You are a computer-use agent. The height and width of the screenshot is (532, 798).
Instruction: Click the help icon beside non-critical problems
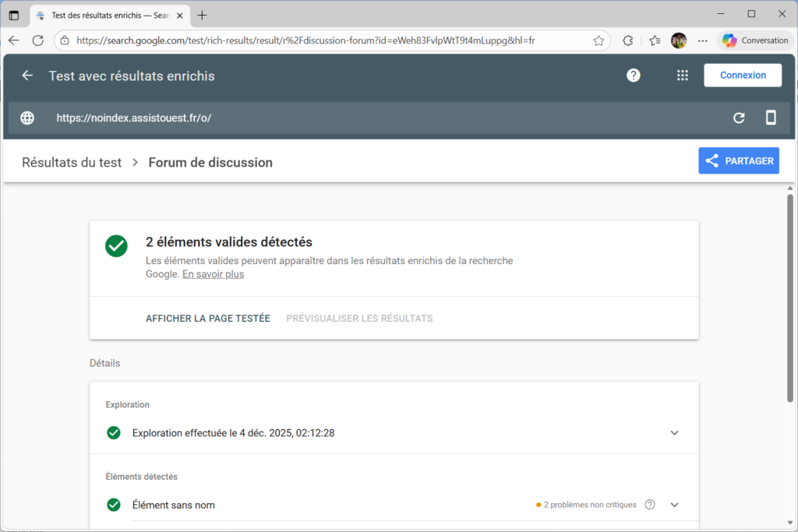[650, 505]
